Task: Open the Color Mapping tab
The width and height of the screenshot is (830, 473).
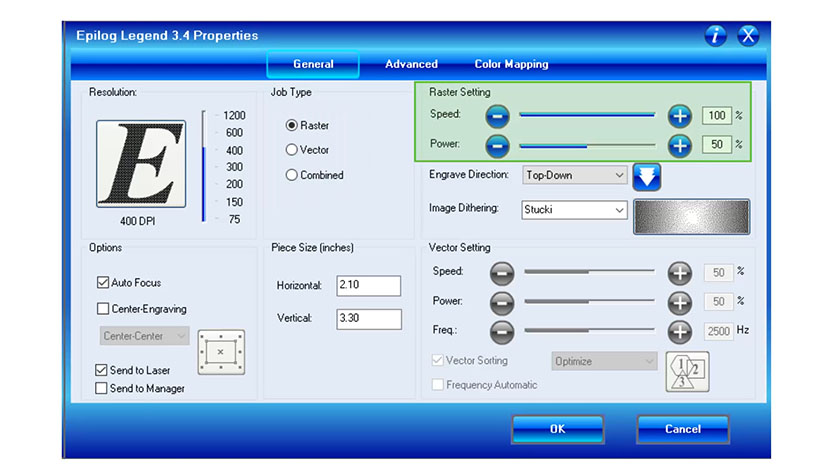Action: 511,64
